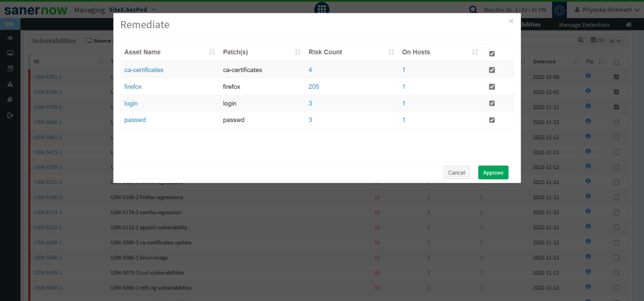Select the devices monitor icon in sidebar
Viewport: 644px width, 301px height.
(10, 53)
